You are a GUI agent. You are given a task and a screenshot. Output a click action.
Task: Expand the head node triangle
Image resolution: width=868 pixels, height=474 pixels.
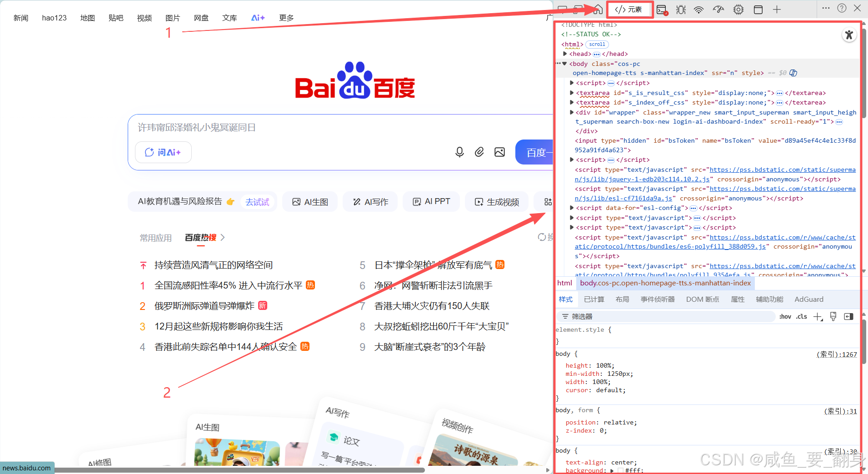coord(565,54)
